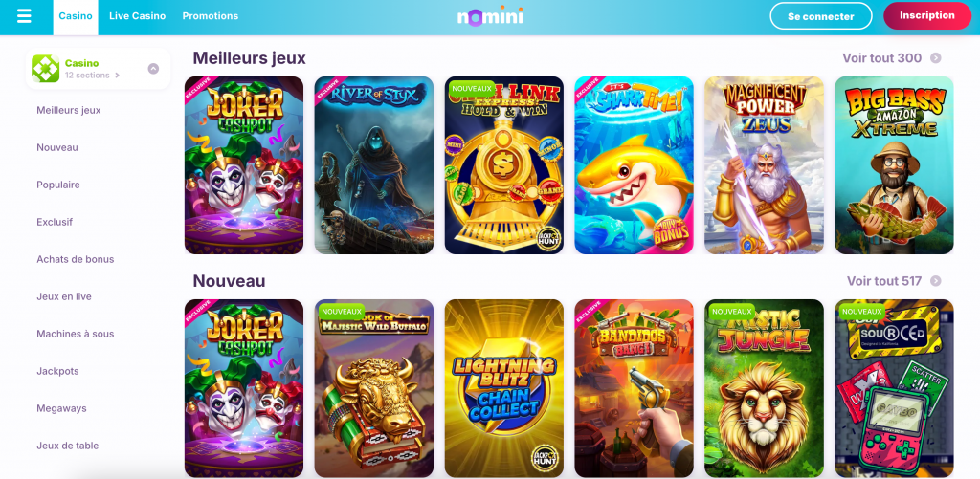Open the Achats de bonus category
980x479 pixels.
click(76, 259)
